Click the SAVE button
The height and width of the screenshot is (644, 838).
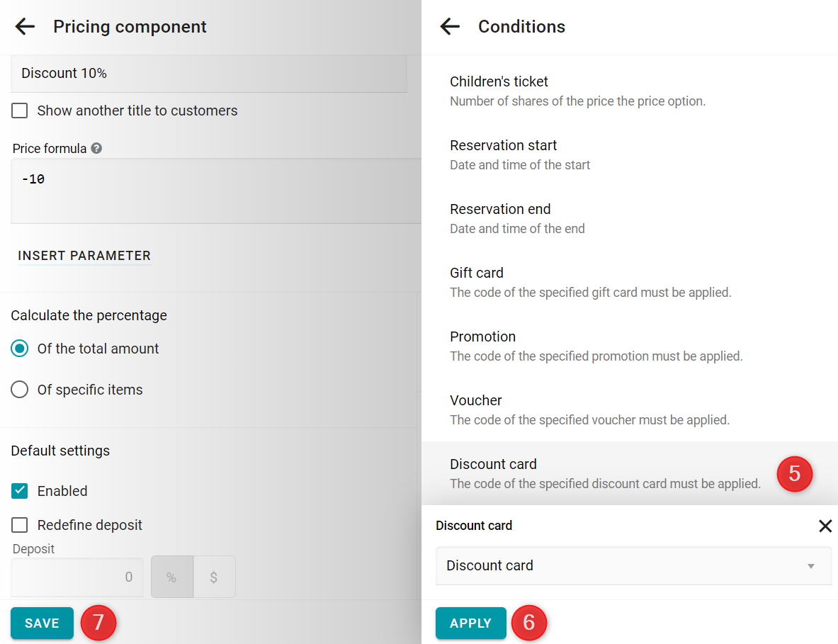tap(43, 623)
